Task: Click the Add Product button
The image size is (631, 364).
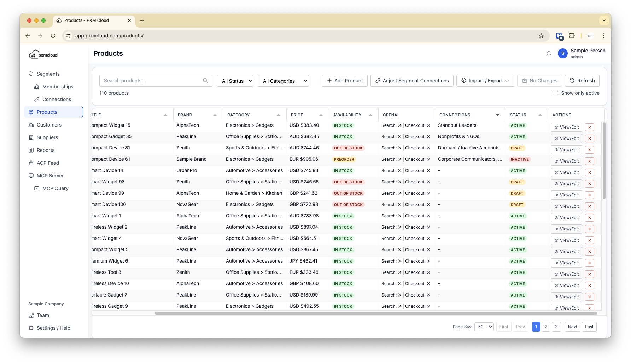Action: tap(345, 81)
